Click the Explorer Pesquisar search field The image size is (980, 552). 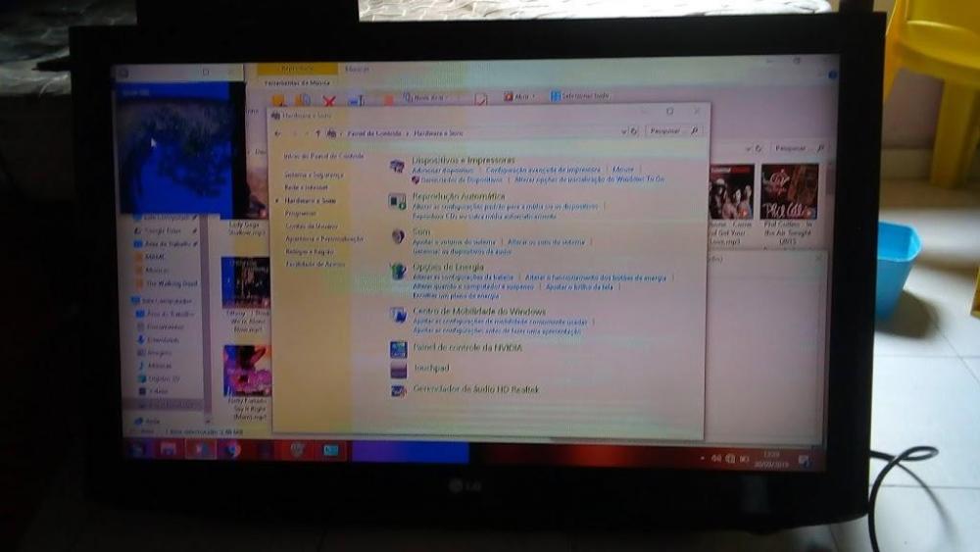tap(797, 148)
